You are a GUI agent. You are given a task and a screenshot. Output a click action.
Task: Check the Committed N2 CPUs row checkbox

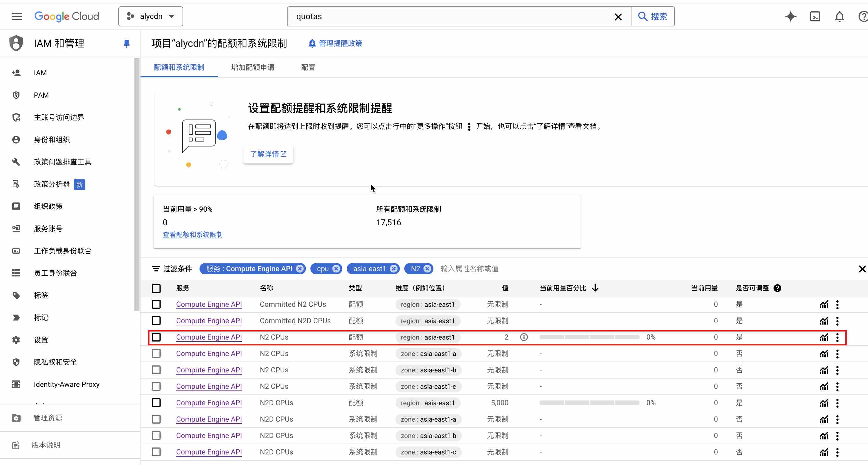pyautogui.click(x=156, y=305)
